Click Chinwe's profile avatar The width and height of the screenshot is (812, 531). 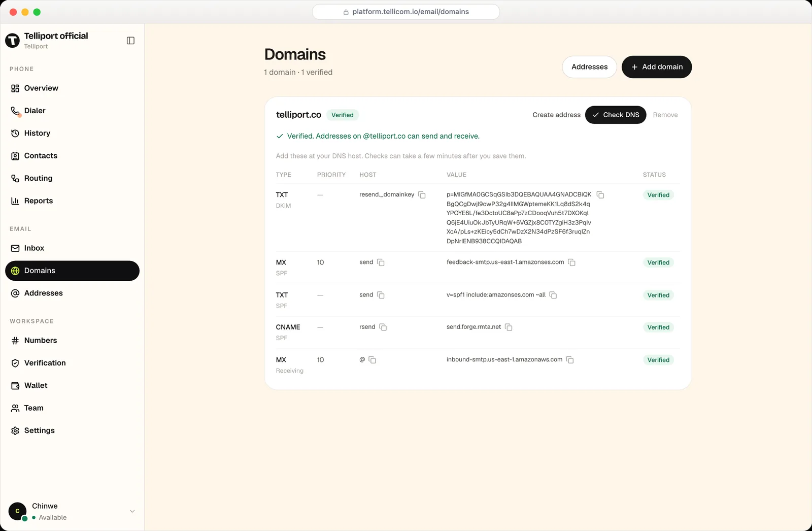click(x=17, y=511)
